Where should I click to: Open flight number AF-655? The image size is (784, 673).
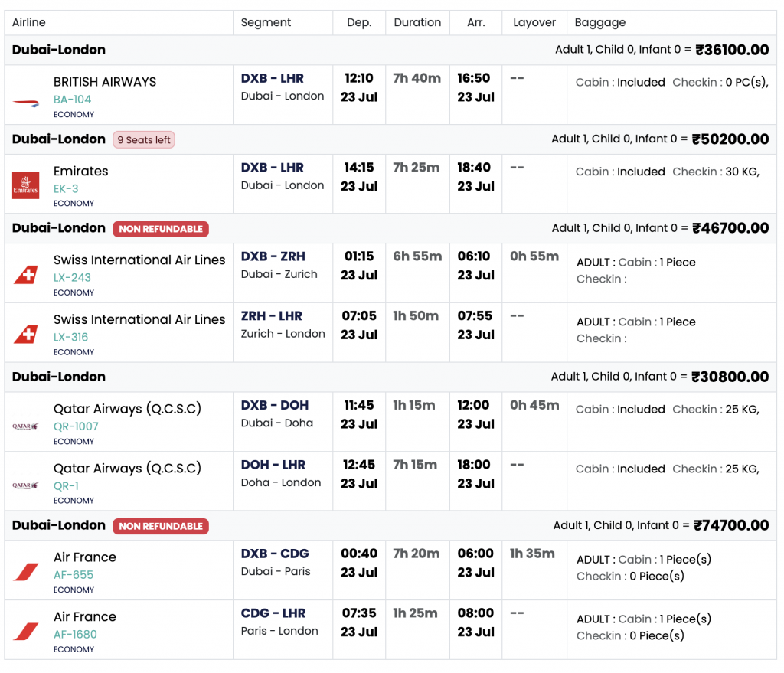73,575
